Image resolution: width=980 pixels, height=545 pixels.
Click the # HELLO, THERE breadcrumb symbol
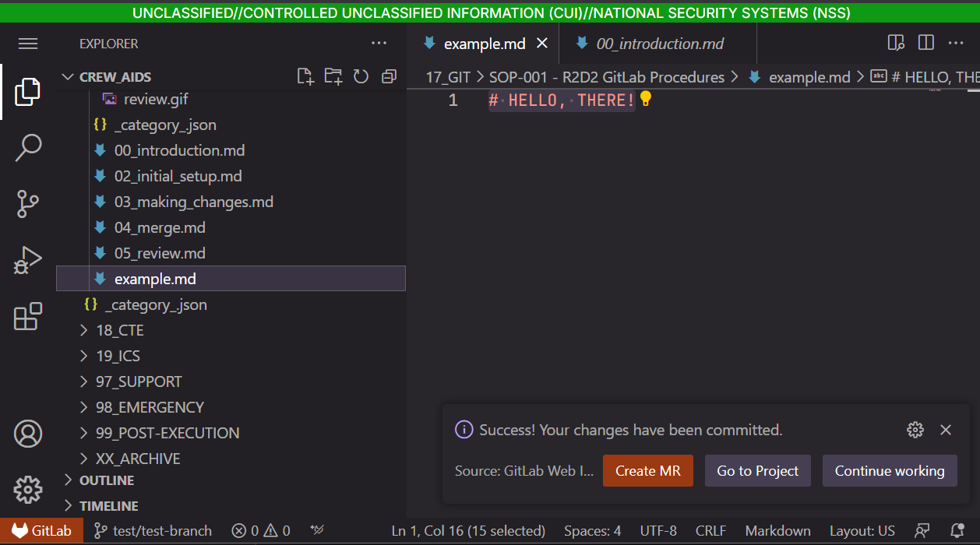tap(925, 77)
